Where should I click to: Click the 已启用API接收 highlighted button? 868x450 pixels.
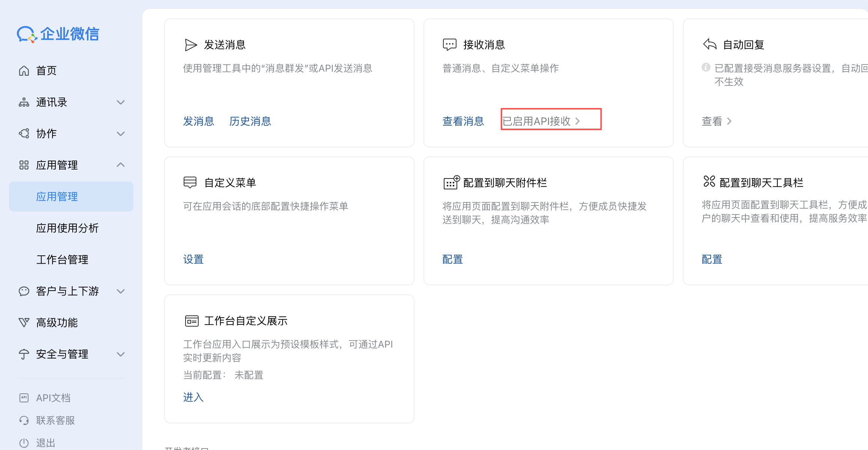pos(550,120)
